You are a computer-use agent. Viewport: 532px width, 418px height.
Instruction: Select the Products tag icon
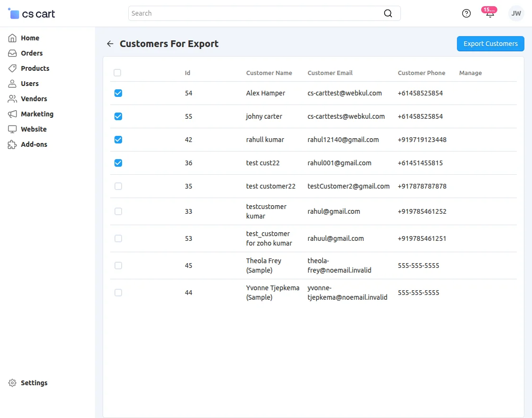[12, 68]
